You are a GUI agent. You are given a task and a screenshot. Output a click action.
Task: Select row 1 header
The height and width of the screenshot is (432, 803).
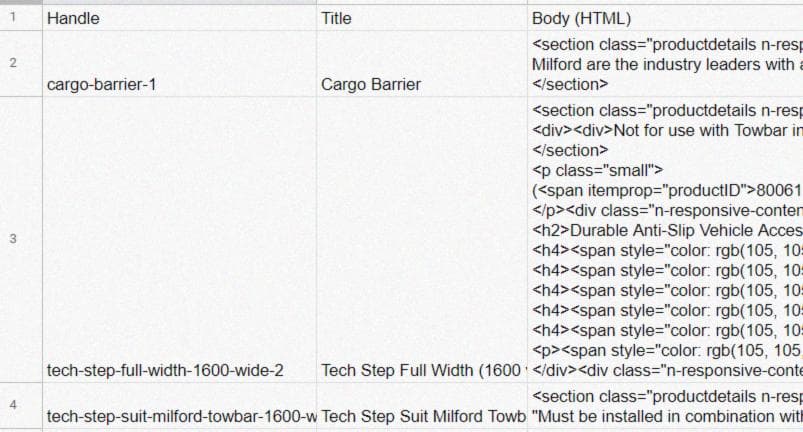tap(14, 18)
